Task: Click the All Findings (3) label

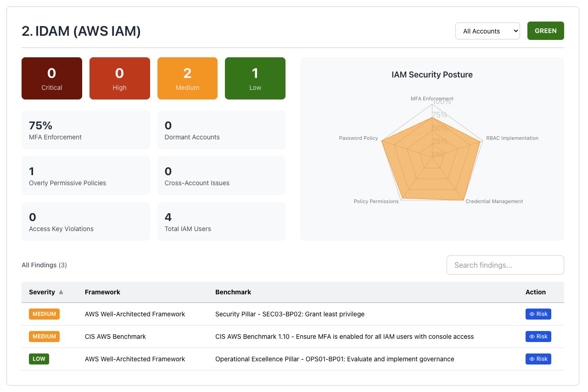Action: (x=44, y=265)
